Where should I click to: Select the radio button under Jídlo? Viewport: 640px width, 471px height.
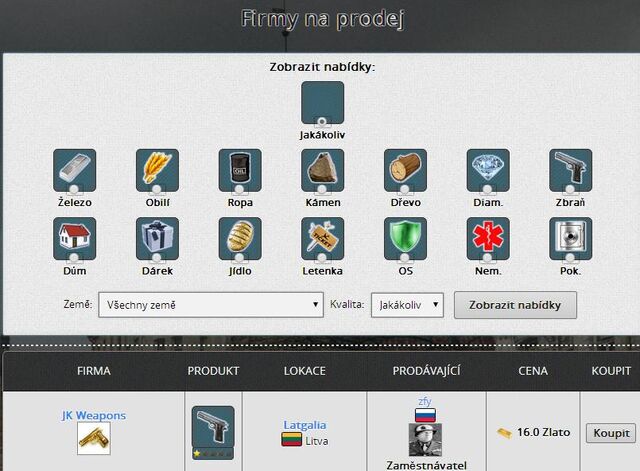240,258
